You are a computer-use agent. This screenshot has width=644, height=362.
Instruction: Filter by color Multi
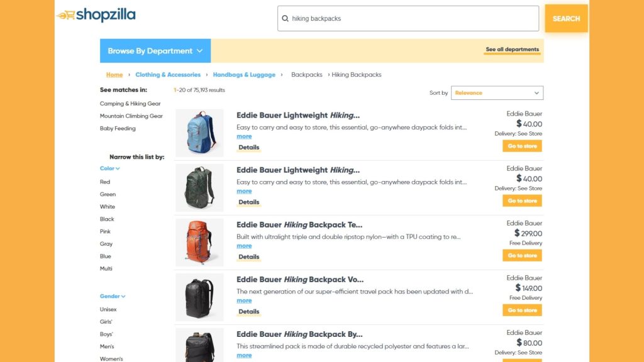coord(106,268)
